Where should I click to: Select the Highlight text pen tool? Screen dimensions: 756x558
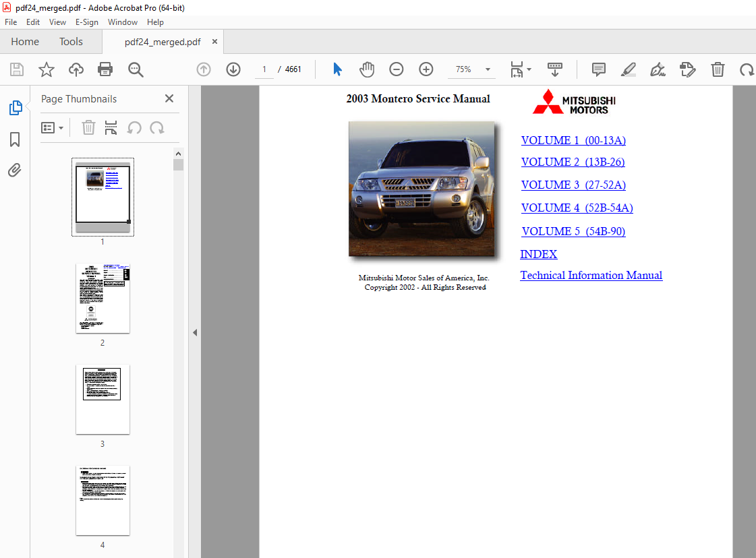[x=628, y=69]
